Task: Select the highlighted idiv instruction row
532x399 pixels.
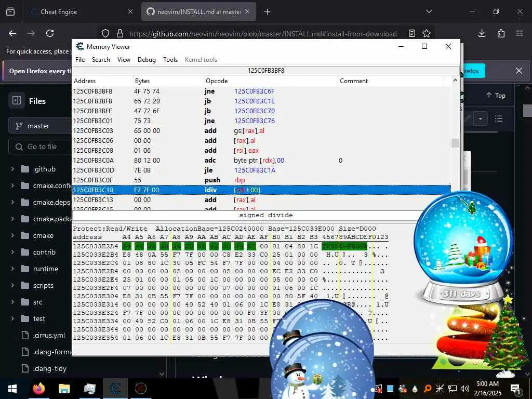Action: click(262, 190)
